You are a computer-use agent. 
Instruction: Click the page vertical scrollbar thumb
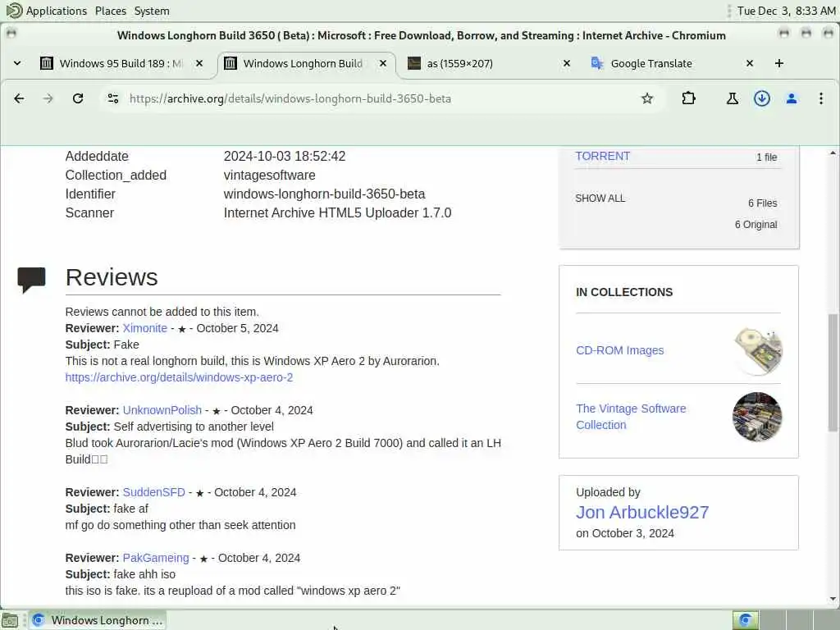pyautogui.click(x=833, y=372)
